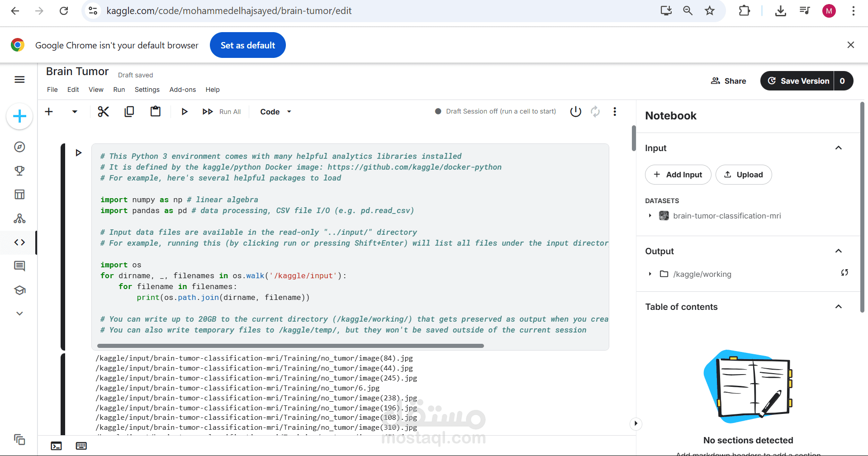Click the Share button

click(728, 81)
